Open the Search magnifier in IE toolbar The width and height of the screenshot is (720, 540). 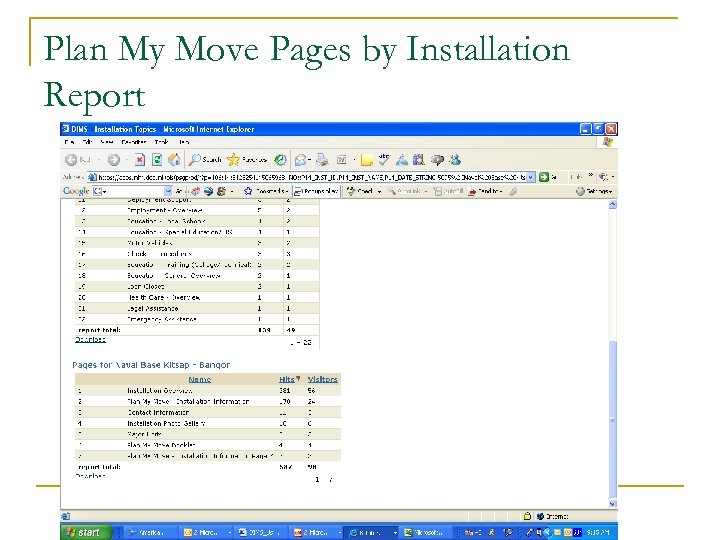coord(205,160)
